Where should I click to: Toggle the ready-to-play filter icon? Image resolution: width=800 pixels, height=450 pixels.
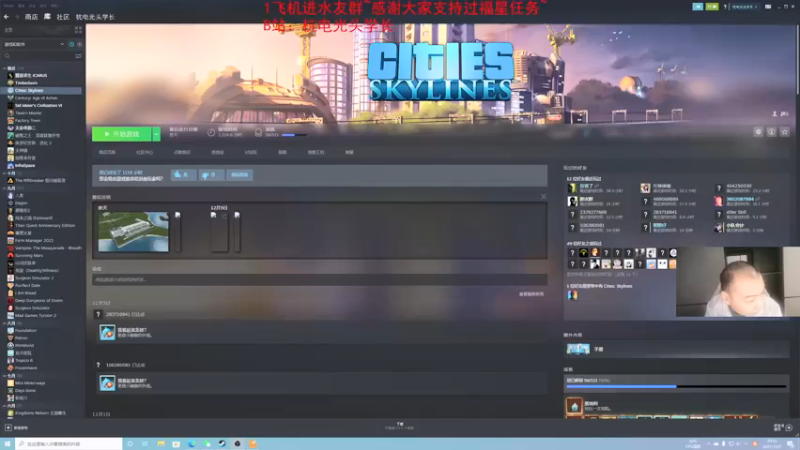click(x=79, y=44)
